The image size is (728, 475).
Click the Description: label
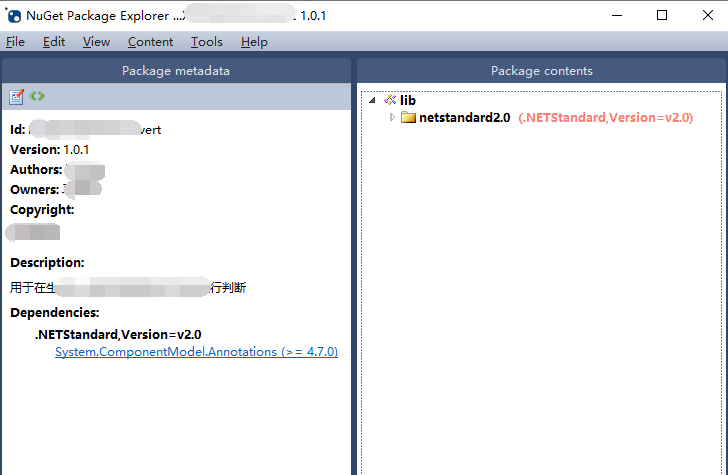47,262
